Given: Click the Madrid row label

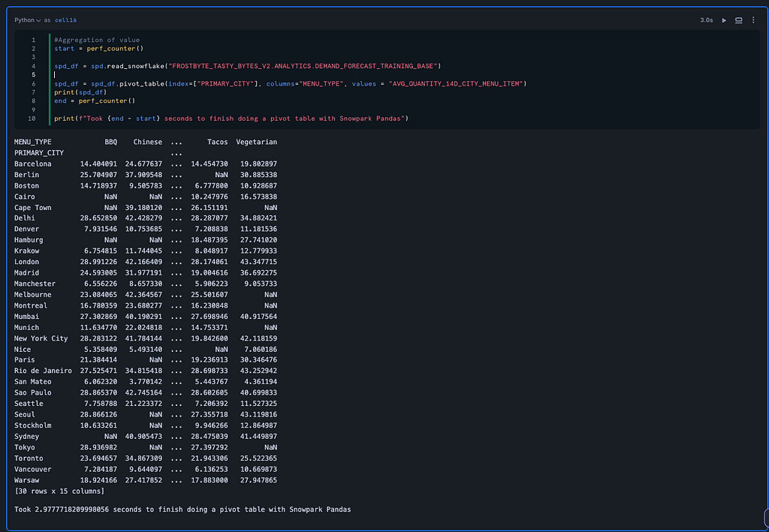Looking at the screenshot, I should [26, 273].
